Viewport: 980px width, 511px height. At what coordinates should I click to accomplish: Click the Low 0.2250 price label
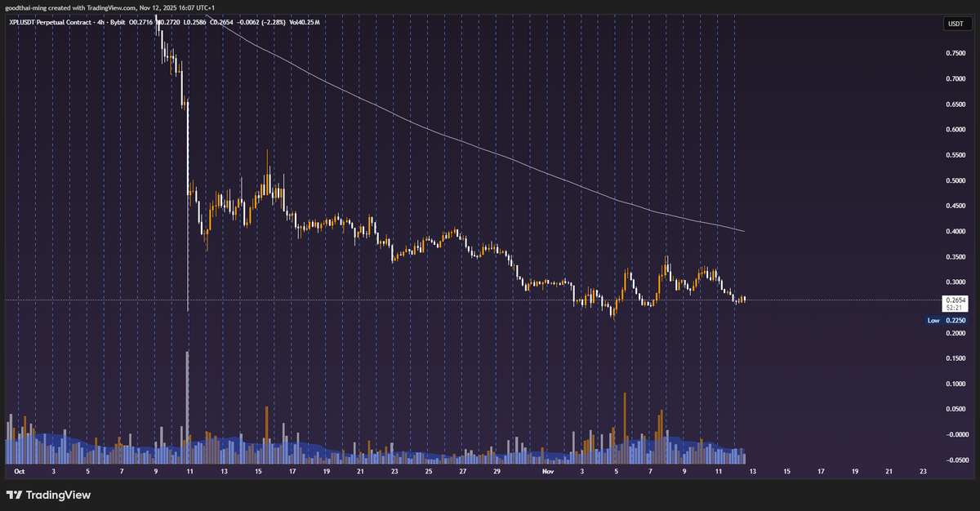point(947,321)
